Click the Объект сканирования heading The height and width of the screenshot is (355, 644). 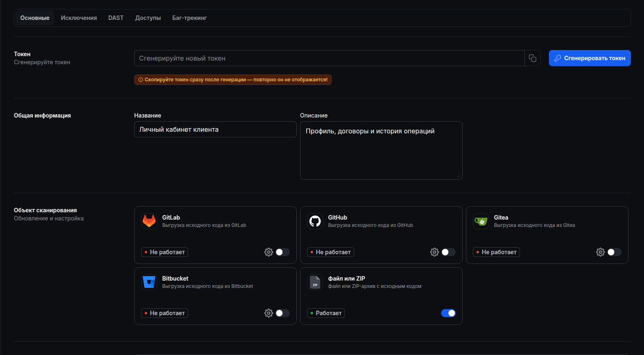45,210
